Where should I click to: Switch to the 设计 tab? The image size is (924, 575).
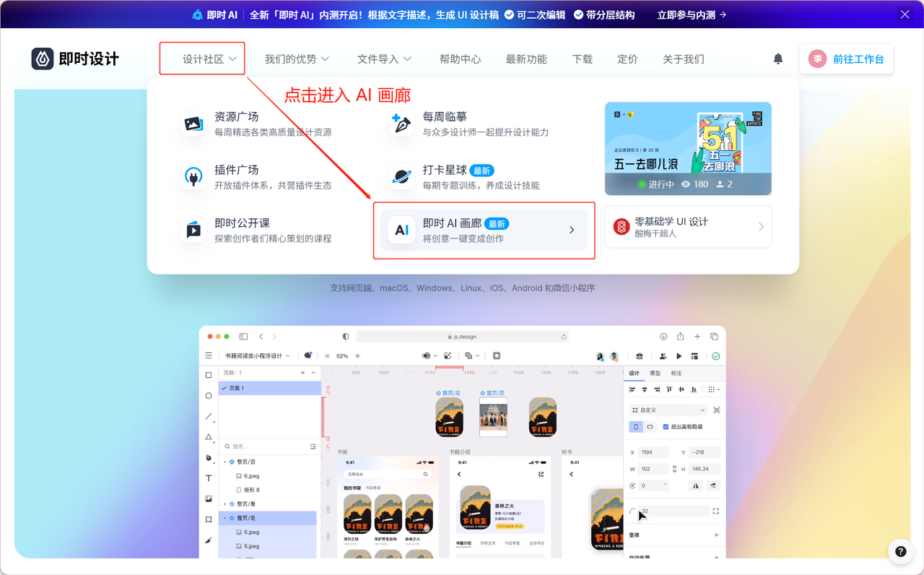634,373
